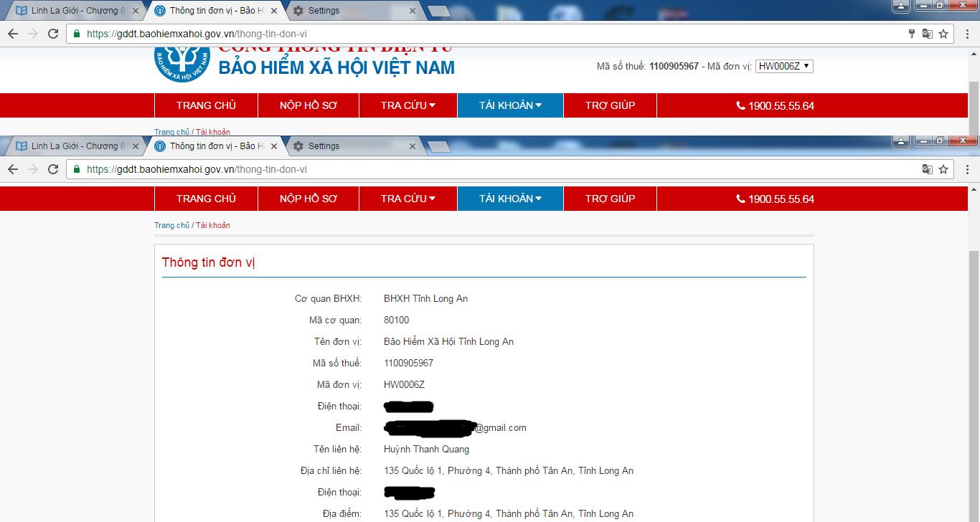
Task: Click hotline 1900.55.55.64 in the upper window
Action: (x=776, y=105)
